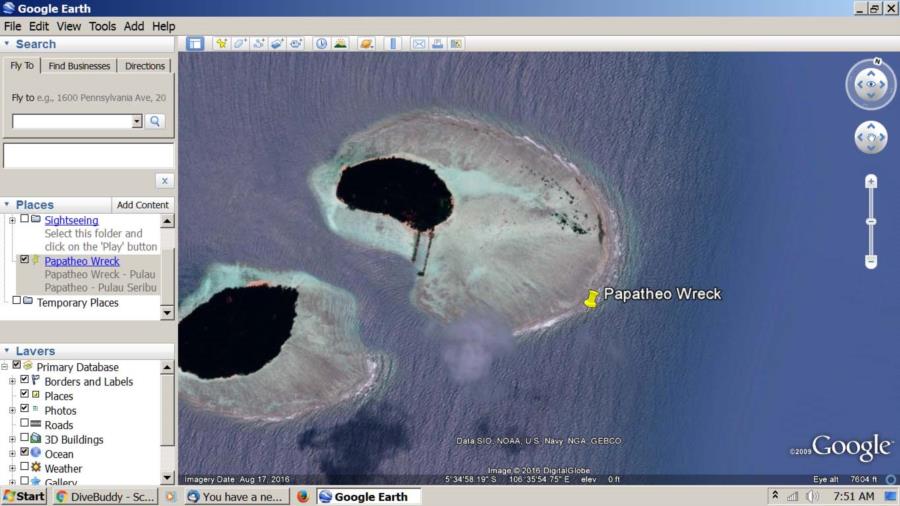Open the DiveBuddy taskbar window

tap(106, 496)
